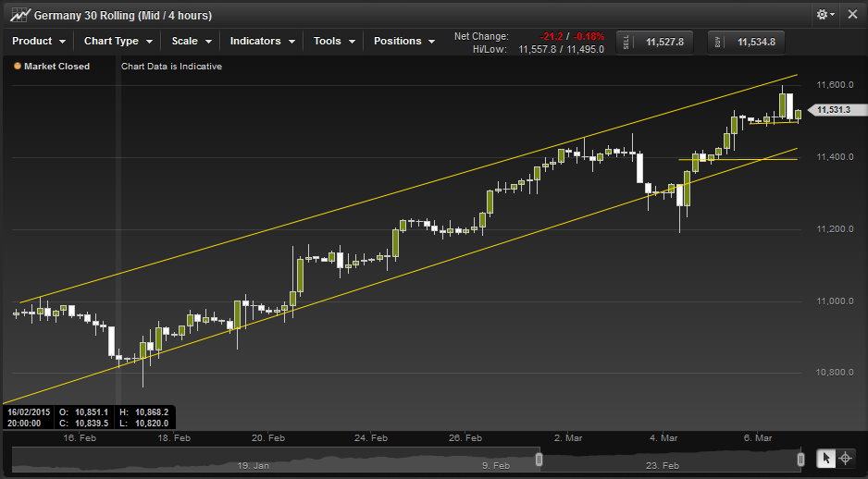
Task: Click the Net Change value -21.2
Action: coord(552,36)
